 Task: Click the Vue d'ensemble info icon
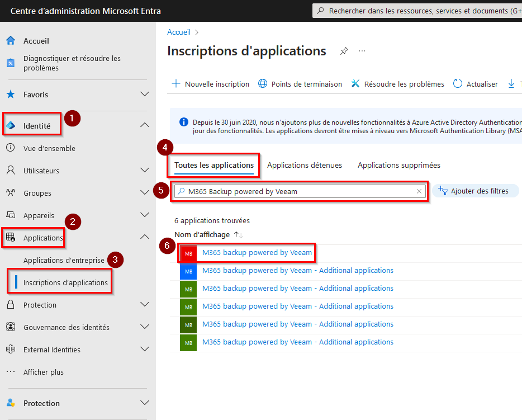coord(11,148)
